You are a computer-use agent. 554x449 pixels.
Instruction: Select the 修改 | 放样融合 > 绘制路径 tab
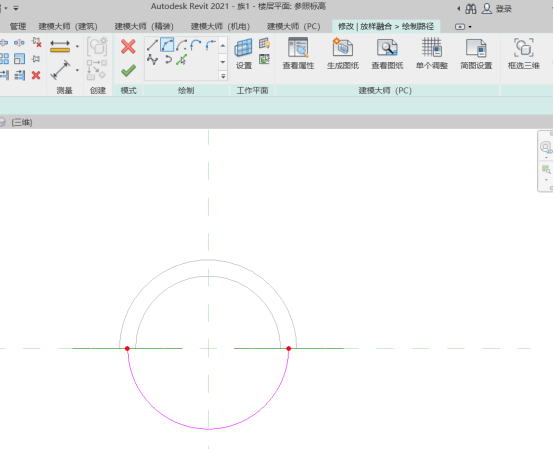pyautogui.click(x=386, y=26)
